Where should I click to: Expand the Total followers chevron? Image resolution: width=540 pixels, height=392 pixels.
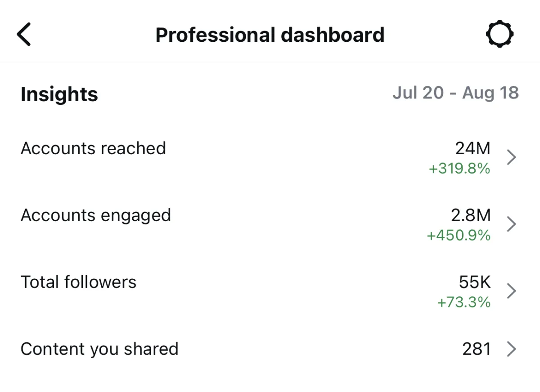[x=511, y=291]
